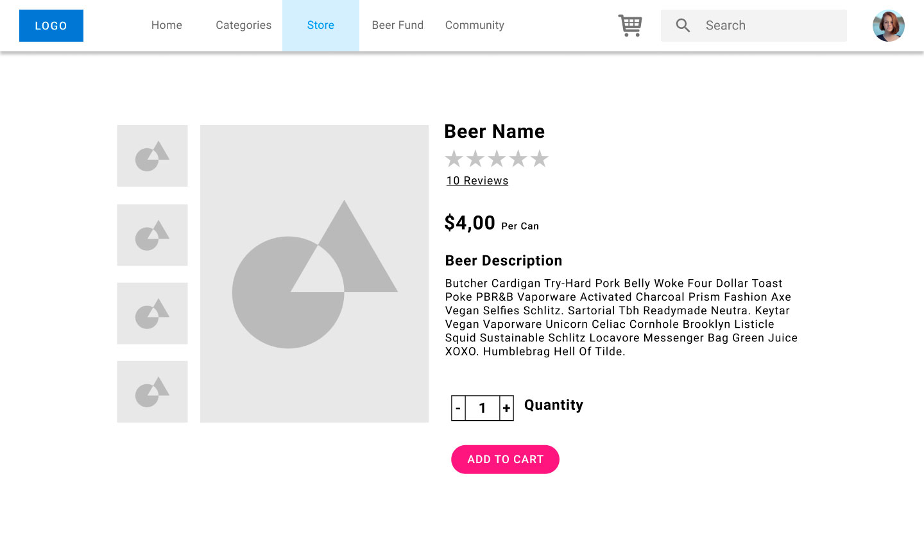Viewport: 924px width, 560px height.
Task: Click the search magnifier icon
Action: (x=683, y=26)
